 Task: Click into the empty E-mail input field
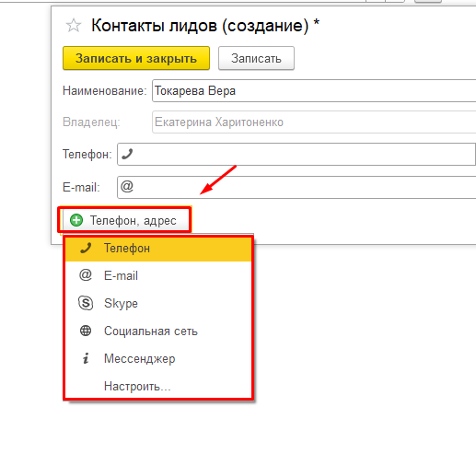click(296, 187)
